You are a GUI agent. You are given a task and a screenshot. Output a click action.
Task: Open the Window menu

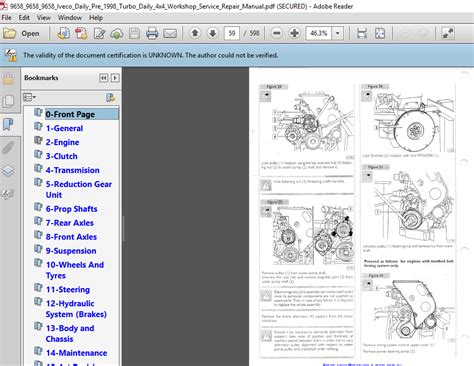[70, 18]
